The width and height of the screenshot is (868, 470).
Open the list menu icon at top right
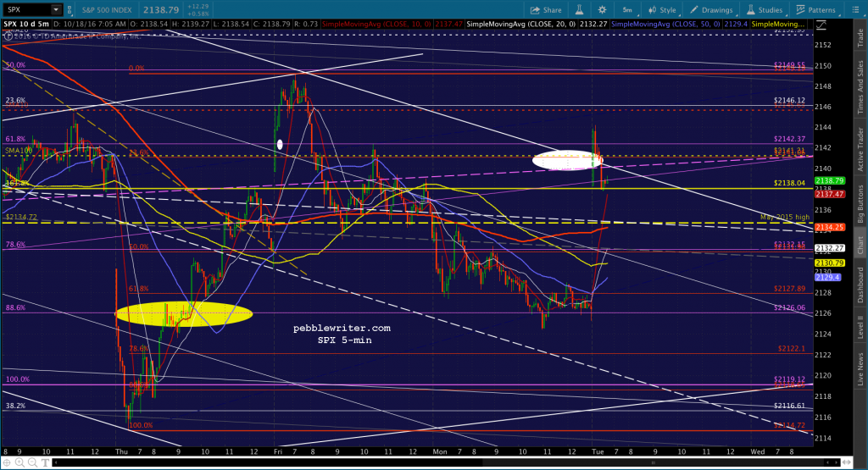(x=855, y=10)
